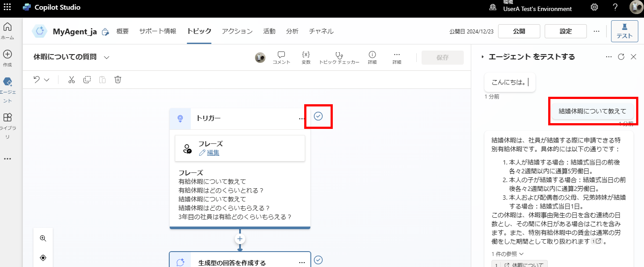Switch to the 分析 tab
The height and width of the screenshot is (267, 644).
click(292, 31)
